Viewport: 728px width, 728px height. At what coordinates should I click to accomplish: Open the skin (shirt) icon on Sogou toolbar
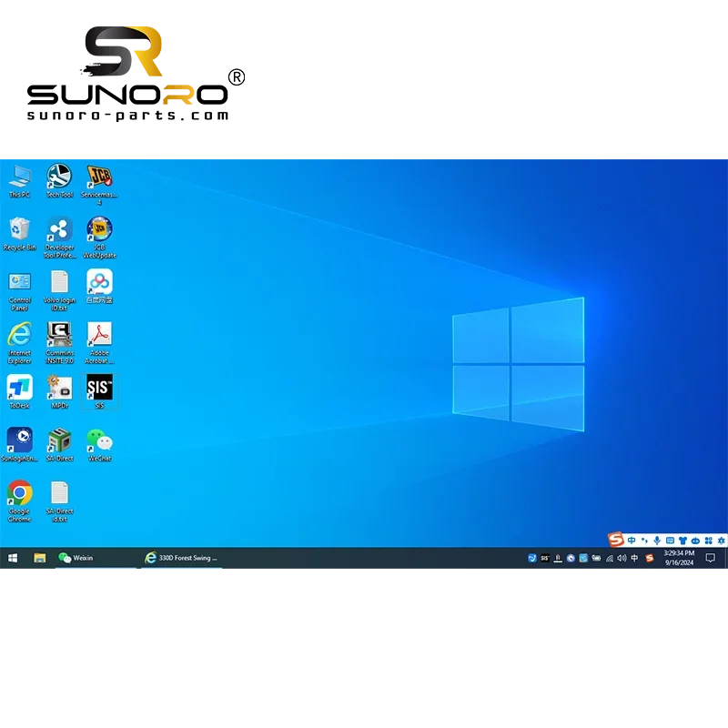tap(682, 541)
